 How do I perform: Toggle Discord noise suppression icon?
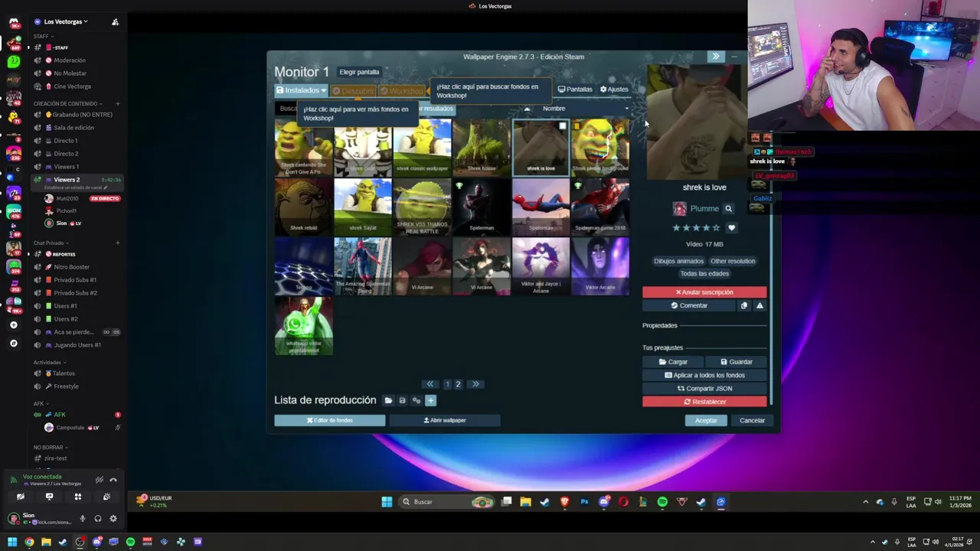(99, 480)
